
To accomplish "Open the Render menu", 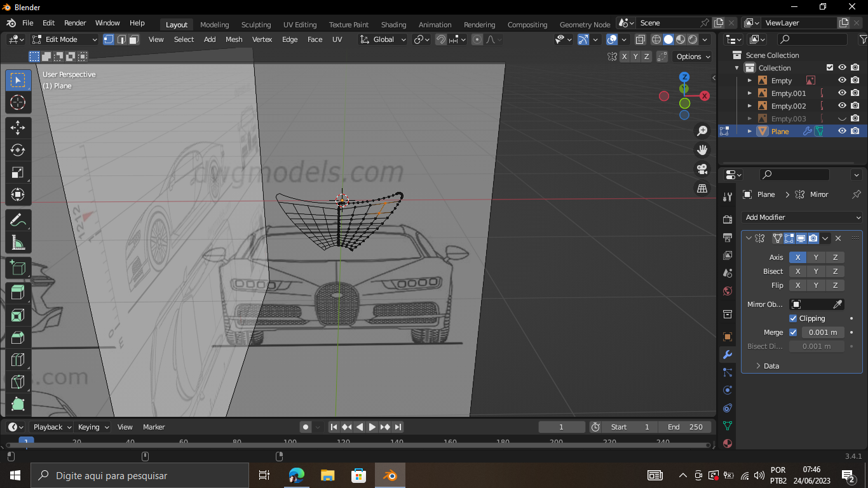I will click(x=75, y=23).
